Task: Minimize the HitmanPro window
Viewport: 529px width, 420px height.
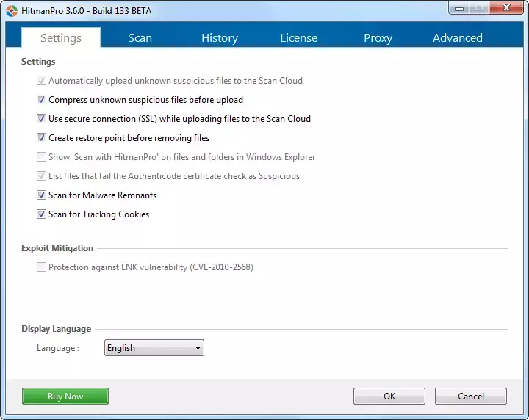Action: [458, 8]
